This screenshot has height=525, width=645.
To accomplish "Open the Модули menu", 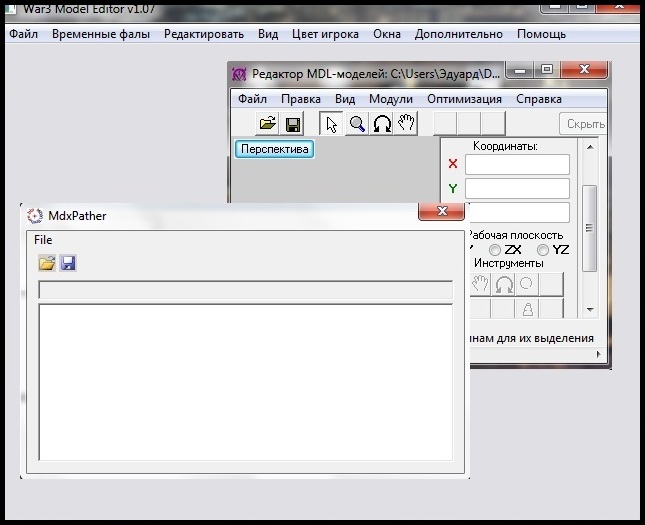I will (x=391, y=99).
